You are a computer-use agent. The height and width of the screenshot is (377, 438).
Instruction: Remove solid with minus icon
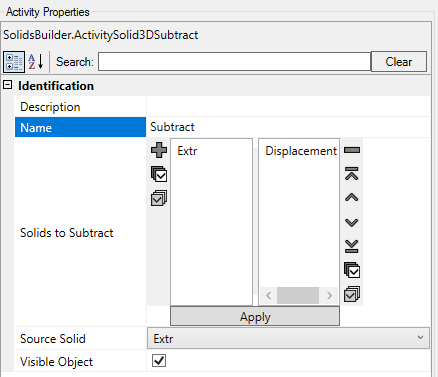352,150
